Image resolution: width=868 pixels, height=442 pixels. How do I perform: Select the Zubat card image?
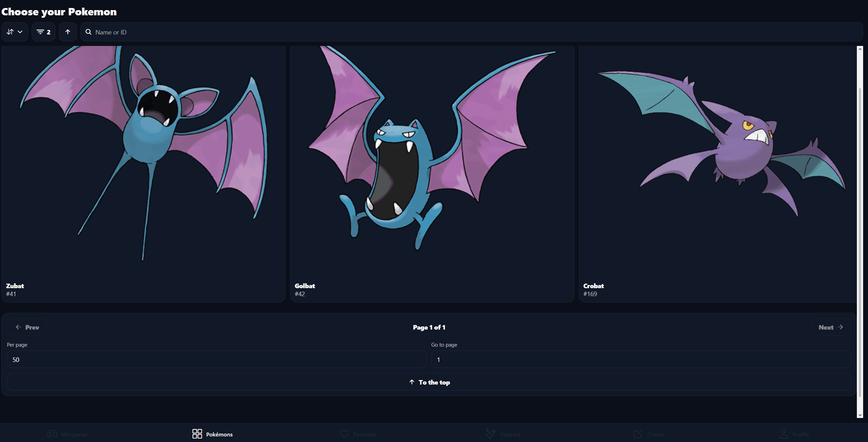click(144, 153)
